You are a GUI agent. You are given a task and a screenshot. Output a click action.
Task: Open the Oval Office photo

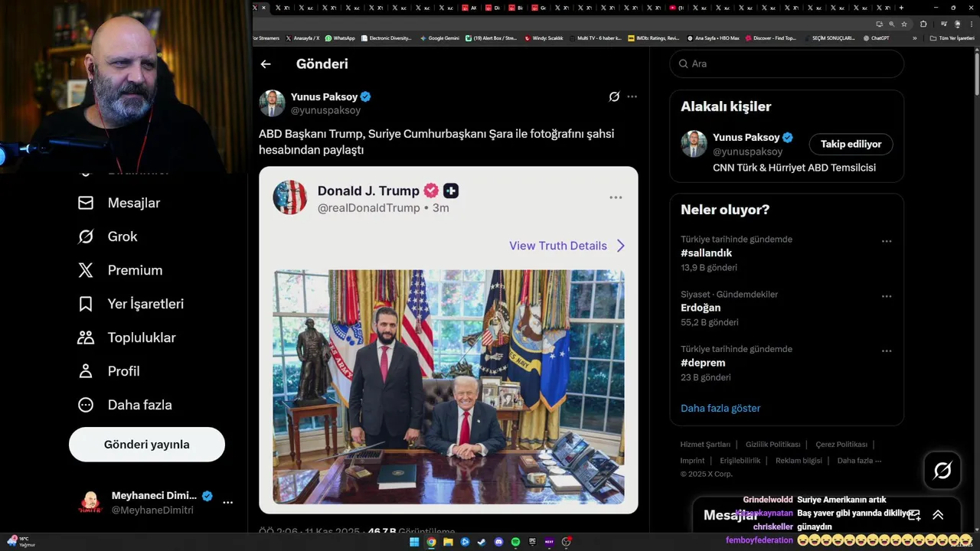[x=449, y=386]
